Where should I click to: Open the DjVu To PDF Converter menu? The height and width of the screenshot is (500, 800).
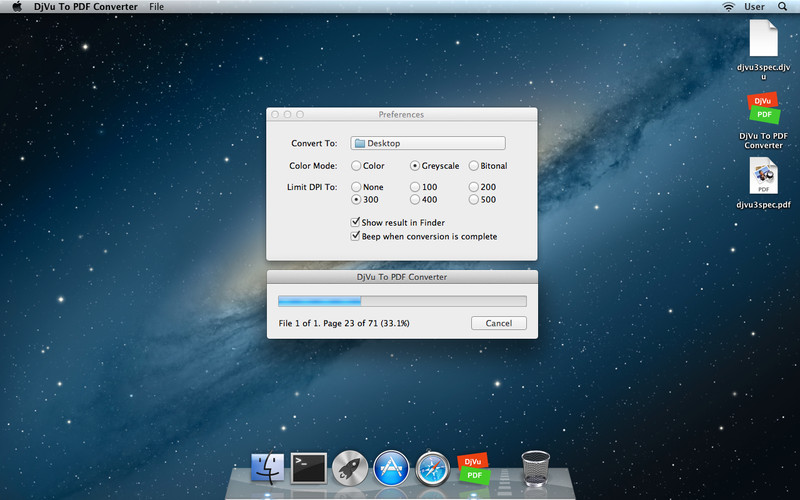click(86, 7)
